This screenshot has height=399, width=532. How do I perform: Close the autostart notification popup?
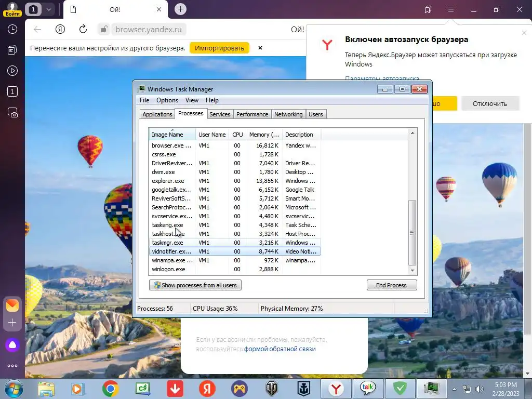pos(524,33)
